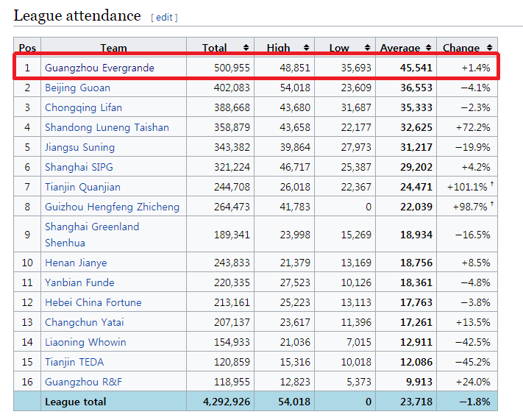Click the Pos column header
Viewport: 523px width, 420px height.
pyautogui.click(x=27, y=48)
